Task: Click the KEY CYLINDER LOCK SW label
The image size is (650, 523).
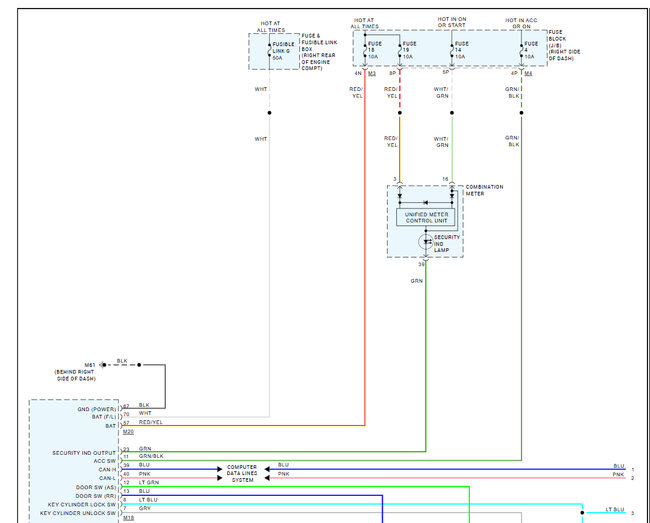Action: 82,505
